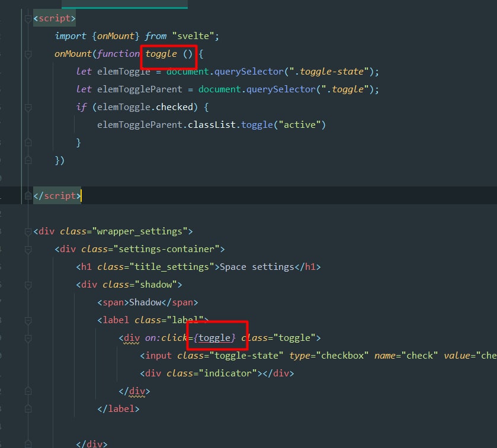Click fold end marker beside </script>
Screen dimensions: 497x448
point(28,196)
